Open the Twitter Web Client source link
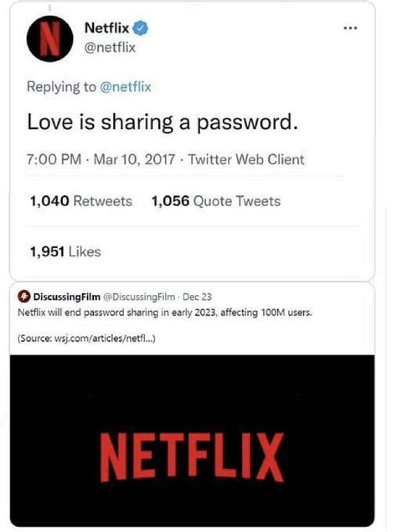This screenshot has height=532, width=397. pyautogui.click(x=246, y=160)
